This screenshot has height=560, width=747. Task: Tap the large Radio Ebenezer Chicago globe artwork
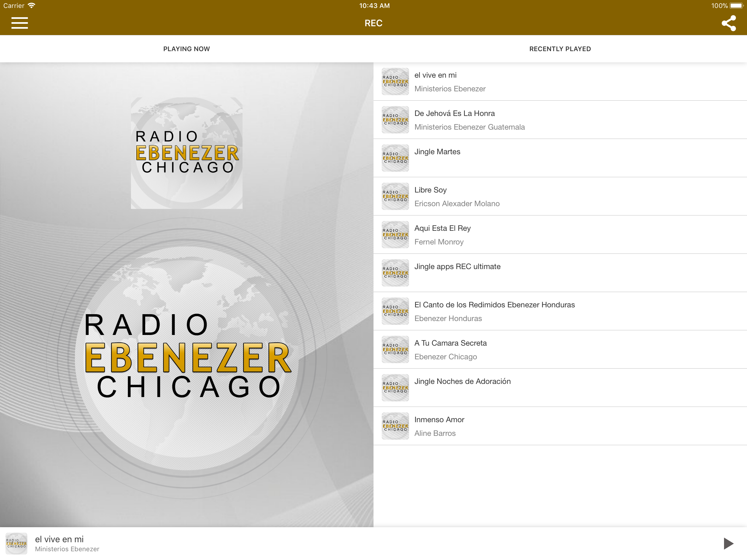pyautogui.click(x=186, y=358)
